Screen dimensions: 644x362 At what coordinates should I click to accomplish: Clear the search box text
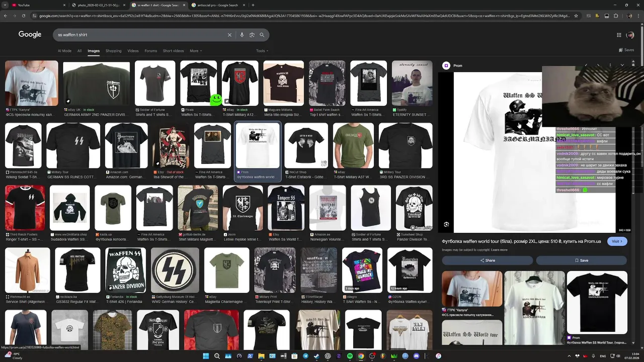pos(229,35)
